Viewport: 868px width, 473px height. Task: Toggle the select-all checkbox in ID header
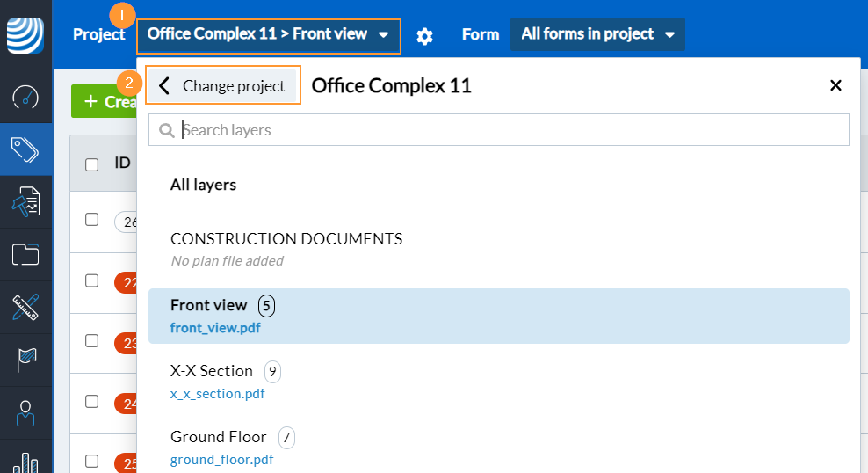[x=91, y=164]
